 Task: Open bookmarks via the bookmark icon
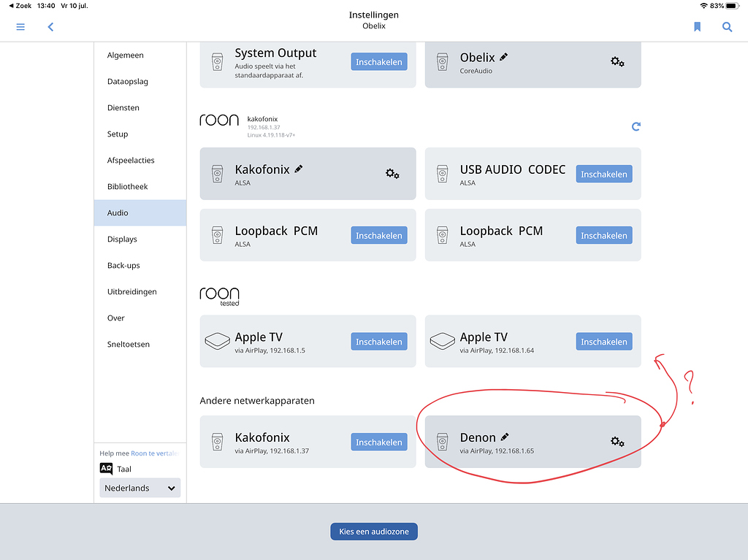click(697, 26)
